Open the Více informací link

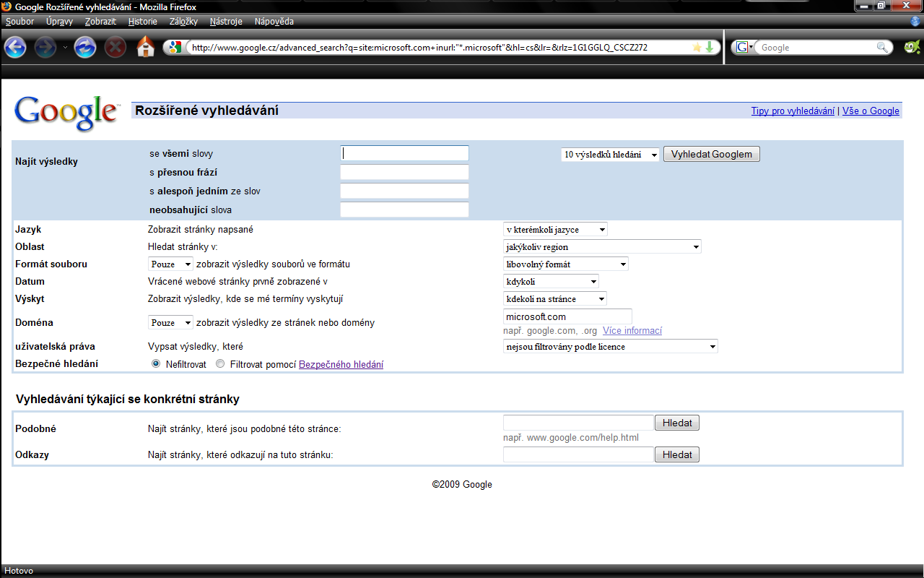click(x=632, y=331)
